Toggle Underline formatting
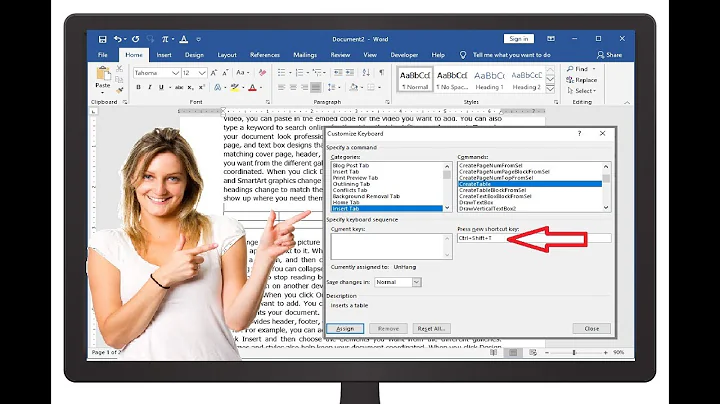 click(161, 87)
